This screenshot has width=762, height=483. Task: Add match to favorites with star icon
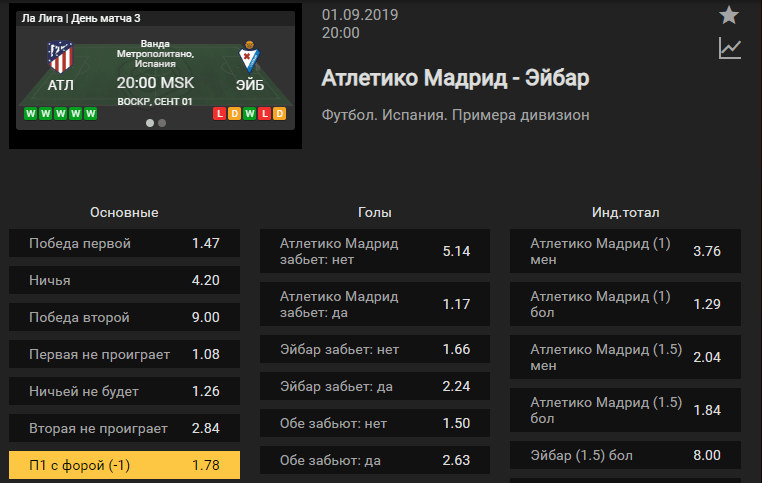pyautogui.click(x=729, y=15)
